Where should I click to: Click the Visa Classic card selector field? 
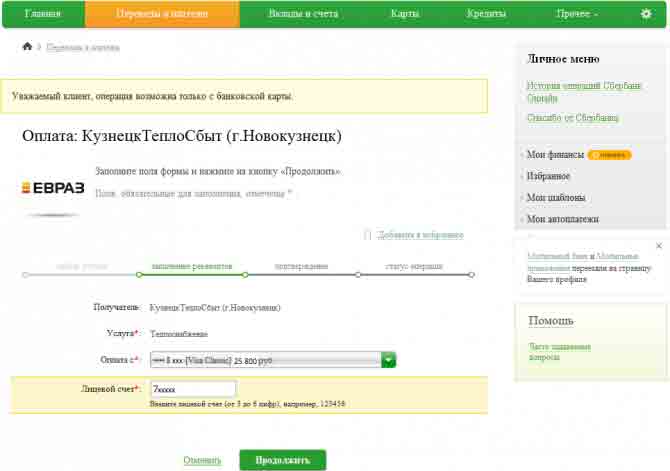coord(273,360)
